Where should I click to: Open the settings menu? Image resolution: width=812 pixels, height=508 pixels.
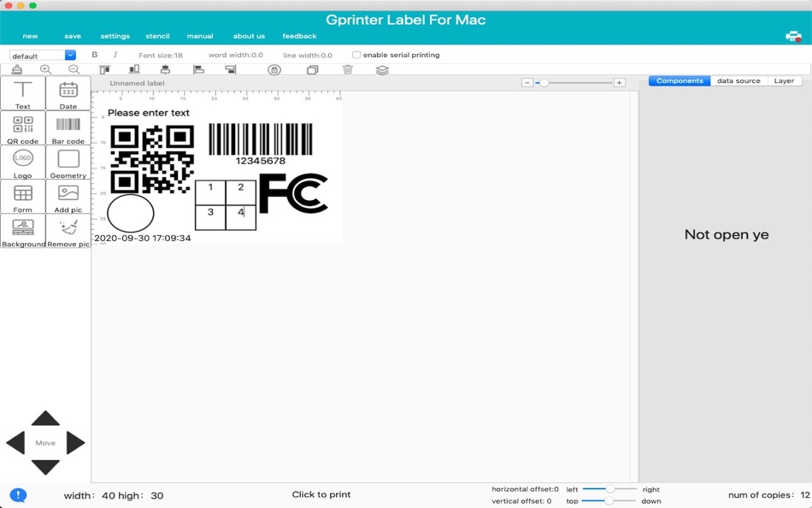pos(115,36)
